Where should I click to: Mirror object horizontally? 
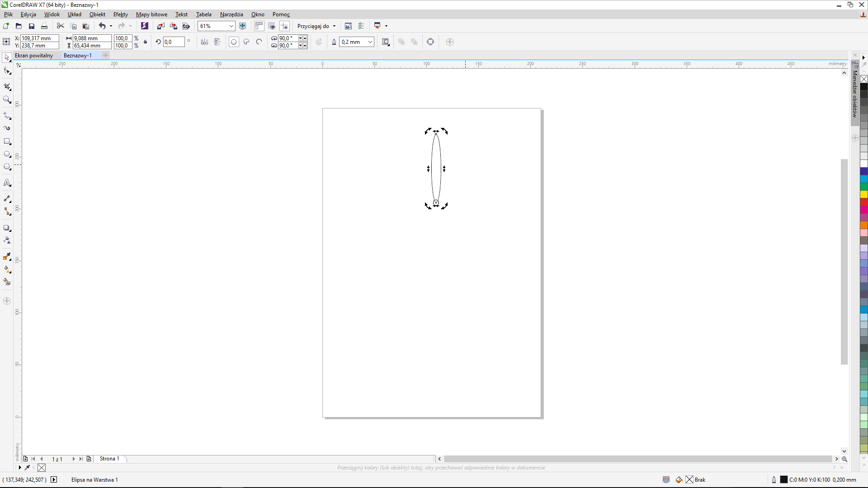tap(204, 42)
